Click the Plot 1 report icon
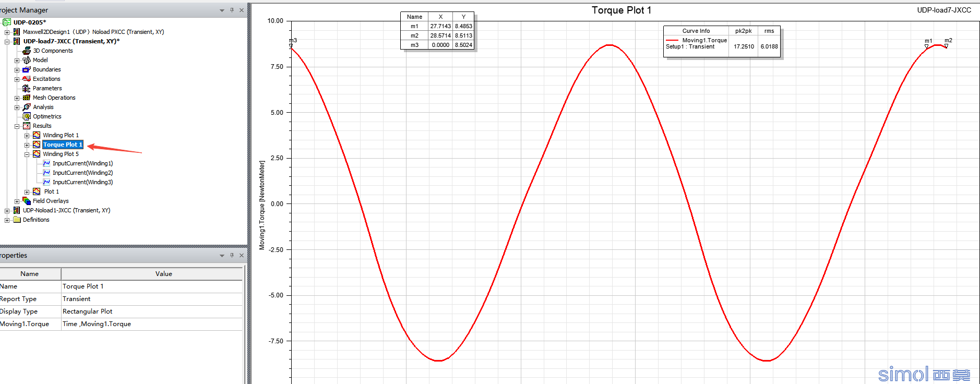 tap(37, 191)
